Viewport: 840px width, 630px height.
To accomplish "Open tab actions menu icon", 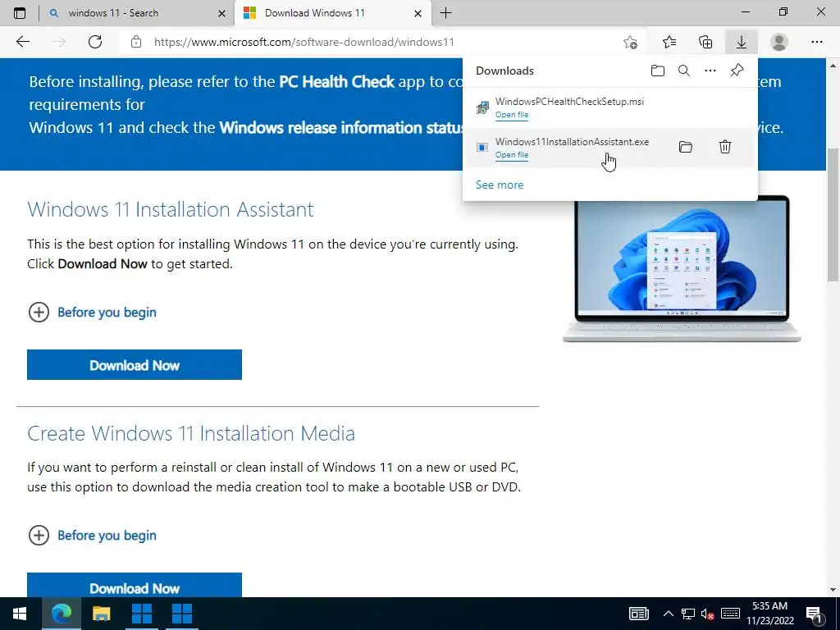I will pos(20,13).
